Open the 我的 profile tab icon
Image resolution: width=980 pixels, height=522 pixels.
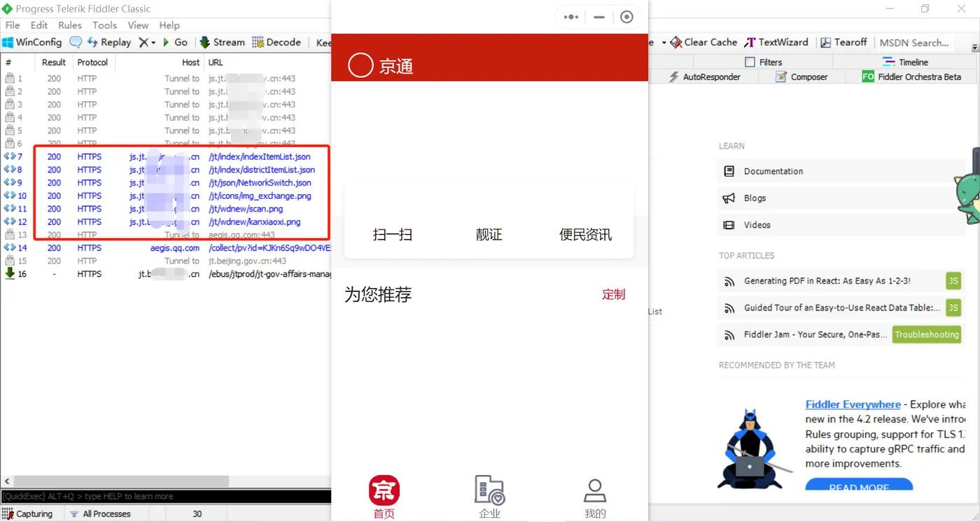(595, 490)
